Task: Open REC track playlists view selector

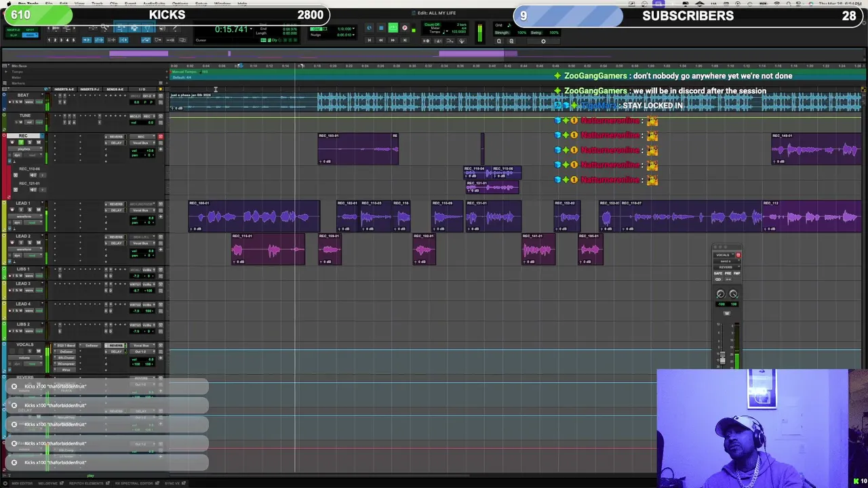Action: 25,149
